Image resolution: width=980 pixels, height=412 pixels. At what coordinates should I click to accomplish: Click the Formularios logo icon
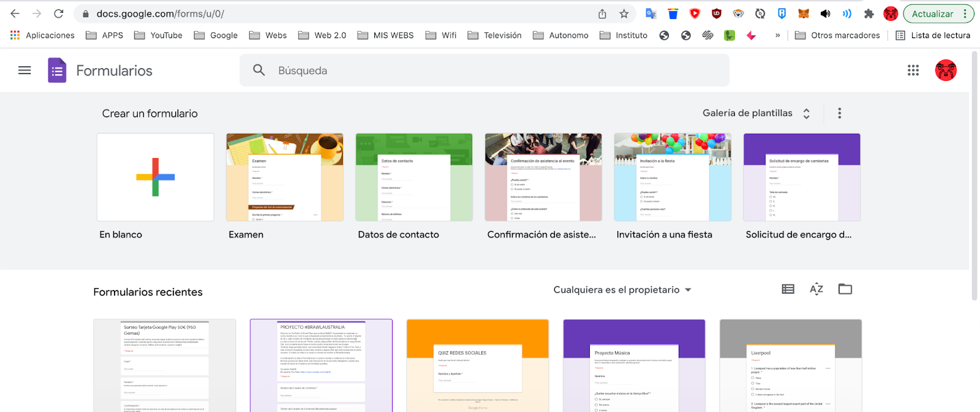pyautogui.click(x=57, y=71)
